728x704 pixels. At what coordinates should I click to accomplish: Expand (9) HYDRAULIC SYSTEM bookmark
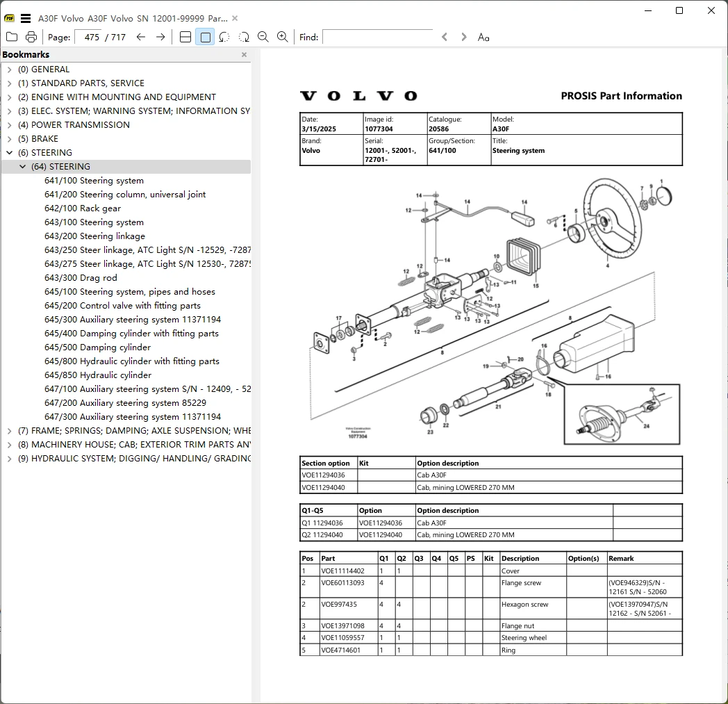9,459
